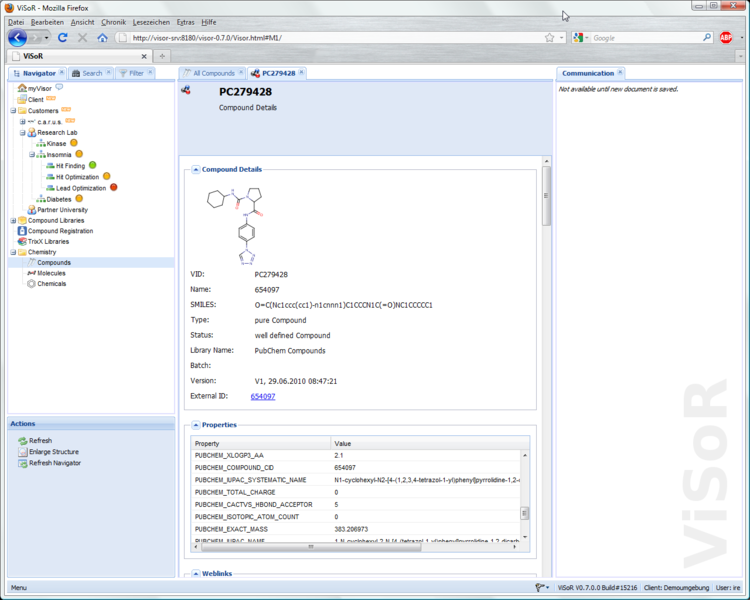750x600 pixels.
Task: Collapse the Compound Details section
Action: 196,169
